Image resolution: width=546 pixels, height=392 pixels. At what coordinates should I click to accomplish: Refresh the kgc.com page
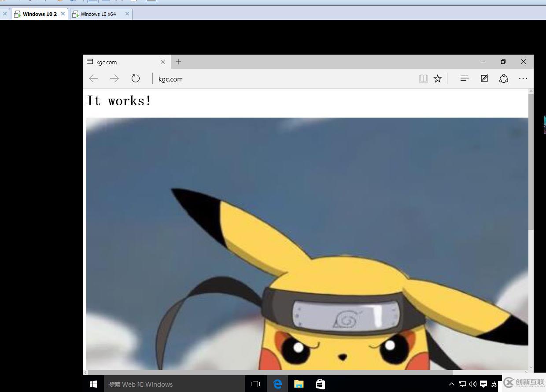pyautogui.click(x=136, y=78)
